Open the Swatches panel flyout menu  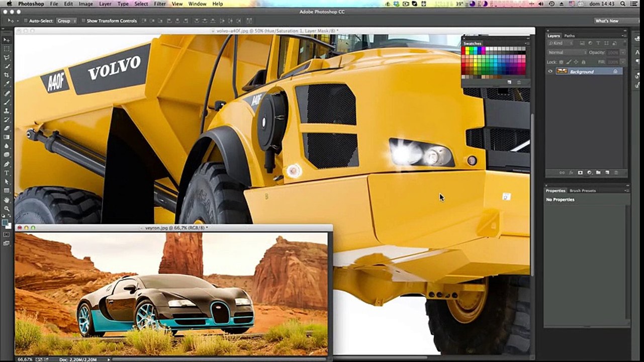click(527, 44)
